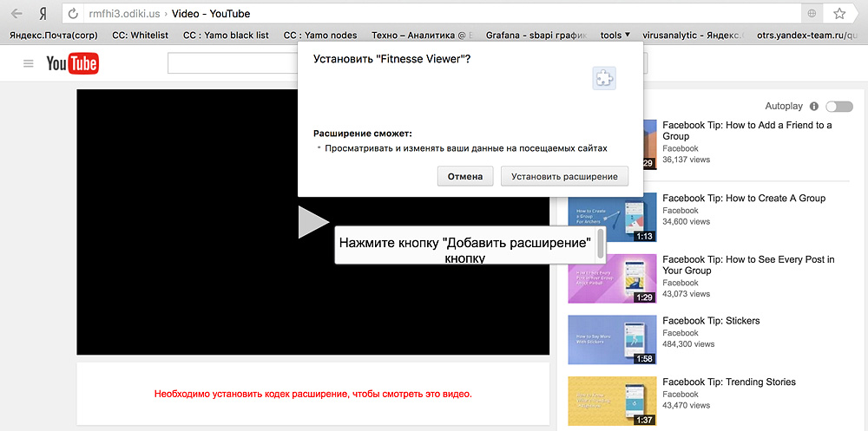Bookmark the page with the star icon
Image resolution: width=868 pixels, height=431 pixels.
[839, 14]
